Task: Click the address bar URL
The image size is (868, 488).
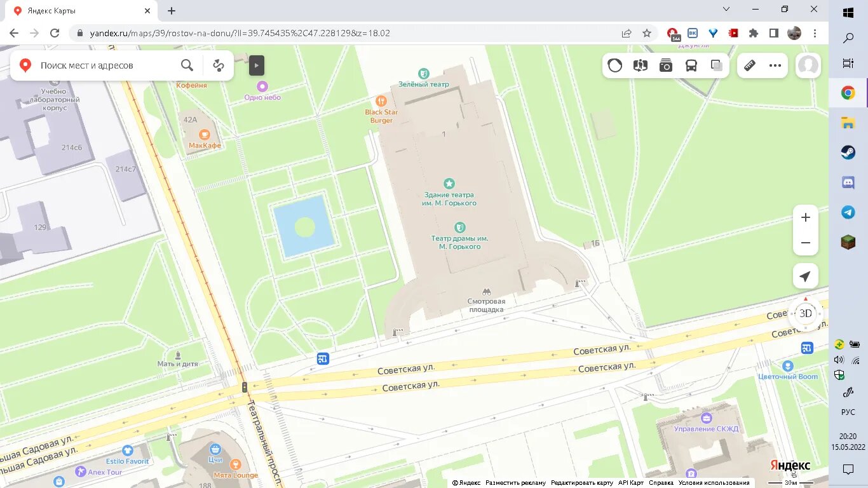Action: 240,33
